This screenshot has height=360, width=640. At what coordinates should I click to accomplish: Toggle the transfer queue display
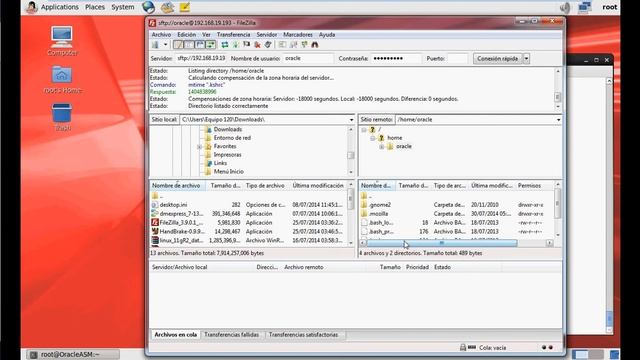210,45
